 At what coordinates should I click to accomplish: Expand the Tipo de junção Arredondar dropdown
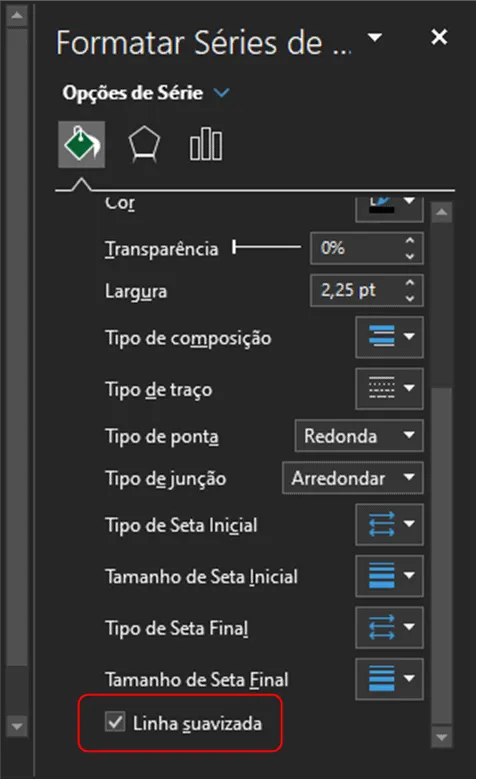point(353,478)
